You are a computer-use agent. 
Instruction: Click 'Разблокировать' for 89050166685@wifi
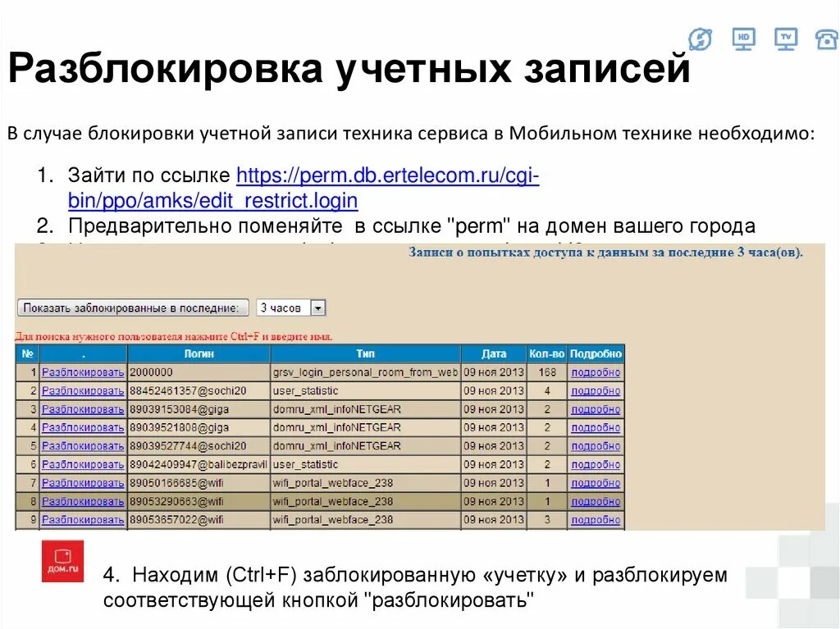tap(83, 483)
